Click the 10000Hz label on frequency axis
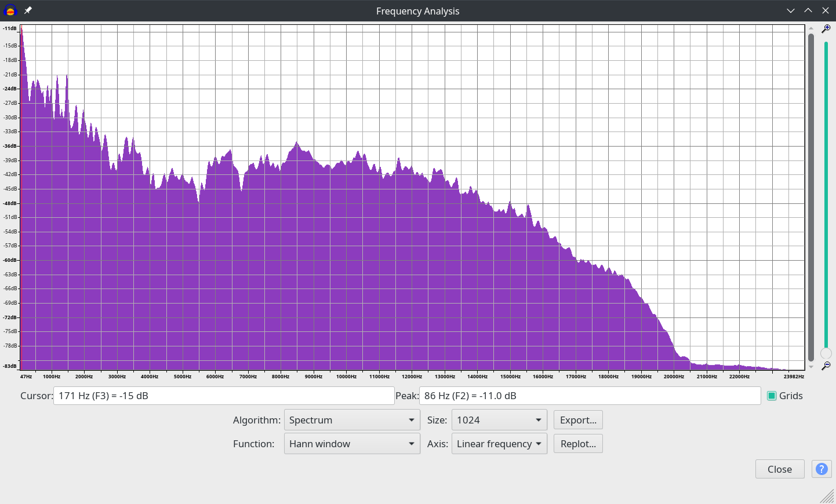 [x=347, y=377]
